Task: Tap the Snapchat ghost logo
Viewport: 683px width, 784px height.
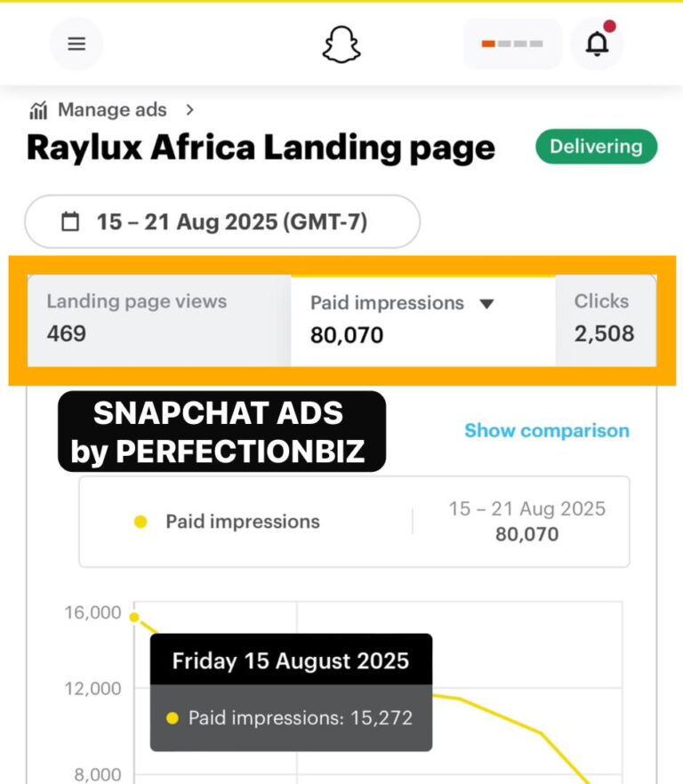Action: click(x=341, y=44)
